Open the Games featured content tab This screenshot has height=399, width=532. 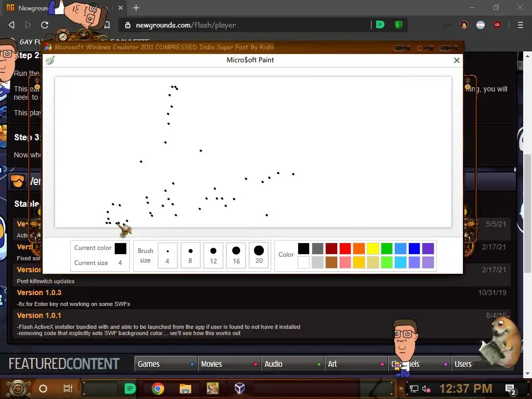tap(166, 364)
